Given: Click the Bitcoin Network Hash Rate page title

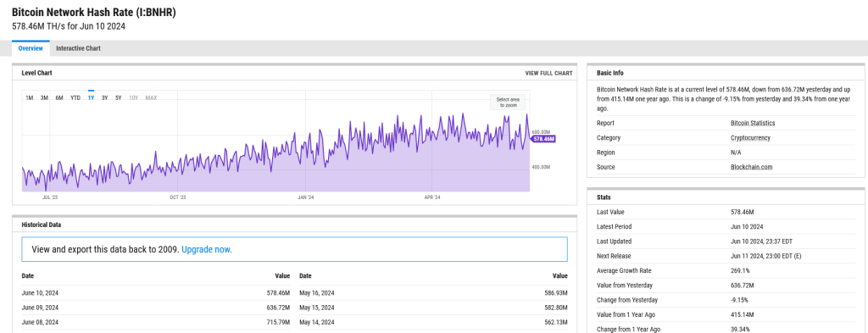Looking at the screenshot, I should click(93, 12).
